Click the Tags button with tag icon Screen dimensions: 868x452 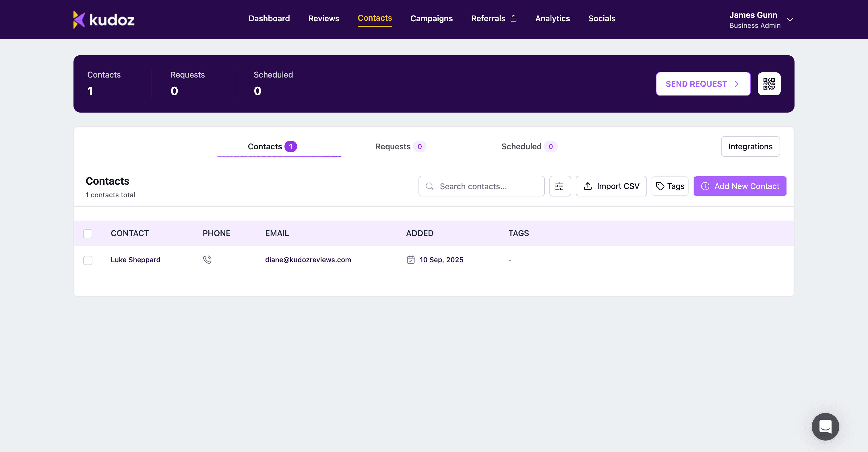tap(670, 186)
